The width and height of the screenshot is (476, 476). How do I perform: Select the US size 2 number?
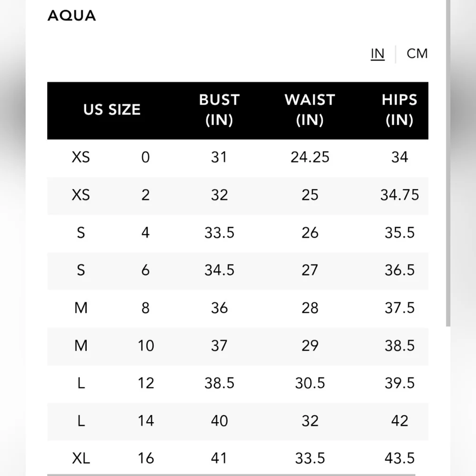[x=146, y=195]
